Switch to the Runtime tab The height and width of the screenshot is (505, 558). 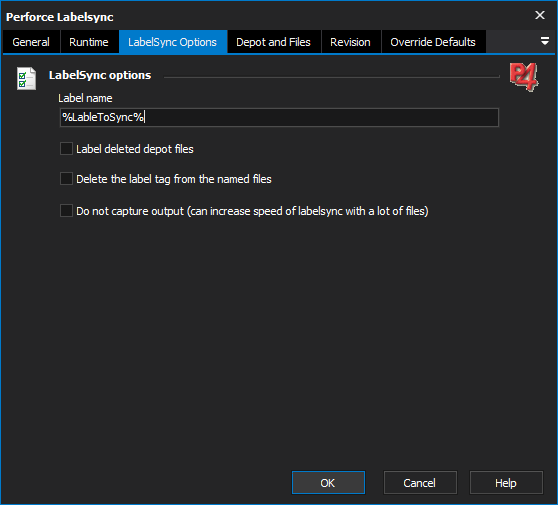click(89, 42)
